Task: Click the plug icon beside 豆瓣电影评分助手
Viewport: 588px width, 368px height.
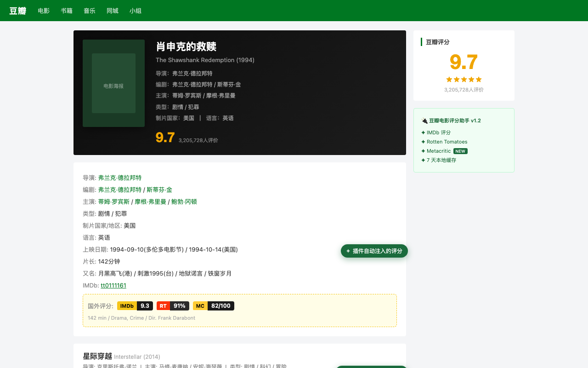Action: pos(424,121)
